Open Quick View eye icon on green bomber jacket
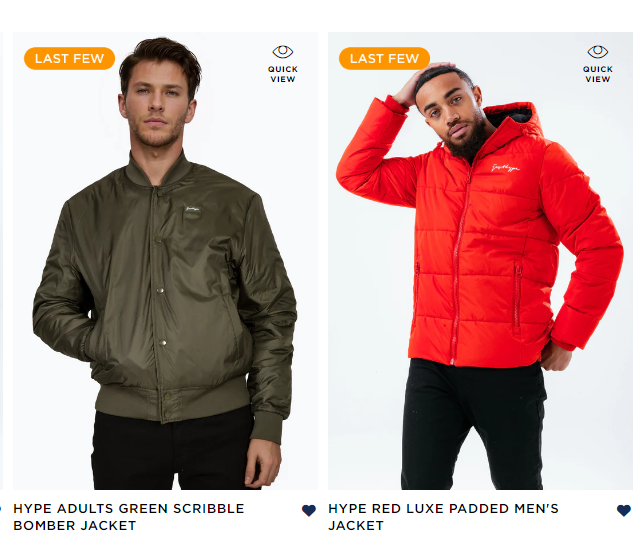Image resolution: width=642 pixels, height=545 pixels. (283, 52)
